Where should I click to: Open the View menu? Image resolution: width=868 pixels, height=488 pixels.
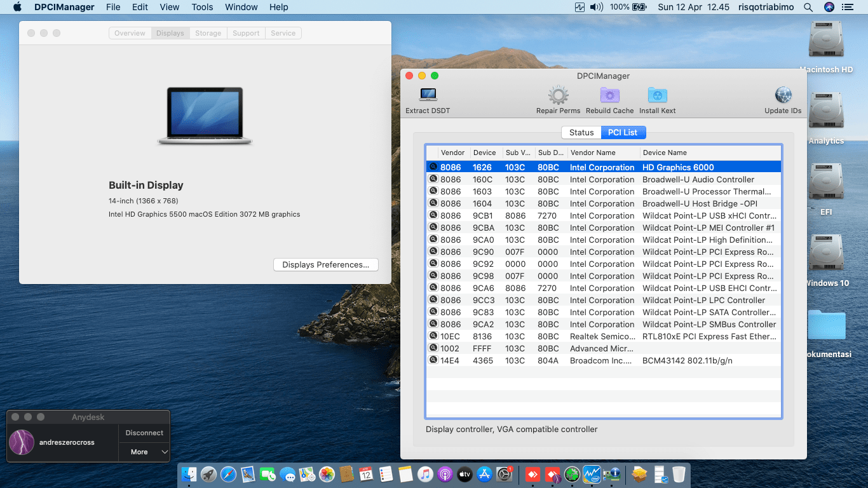pyautogui.click(x=170, y=7)
